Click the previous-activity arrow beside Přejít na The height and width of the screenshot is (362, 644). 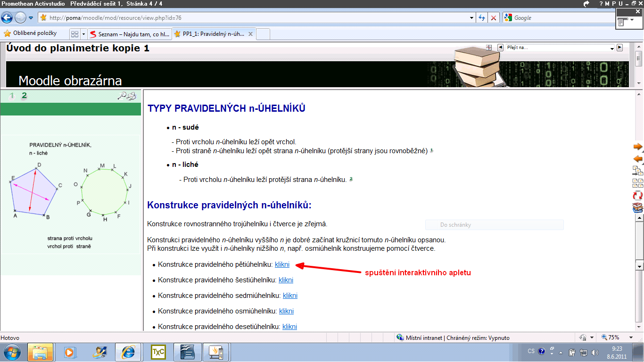coord(501,48)
